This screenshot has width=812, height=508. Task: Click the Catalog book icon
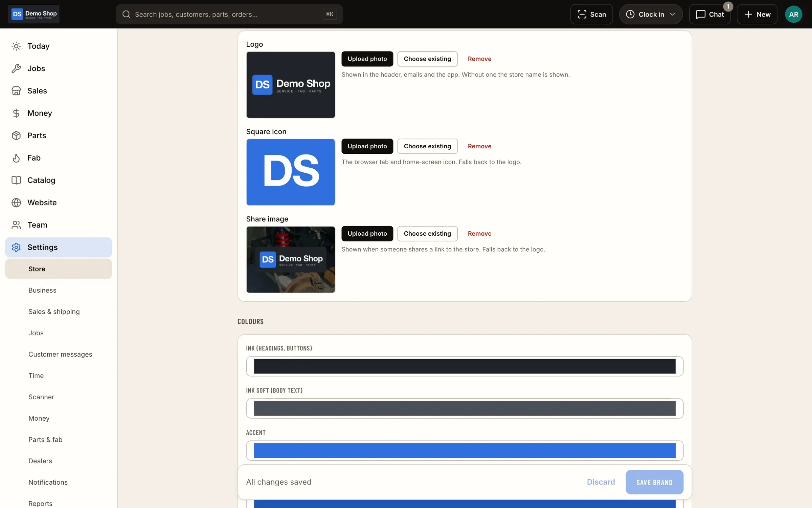coord(16,180)
